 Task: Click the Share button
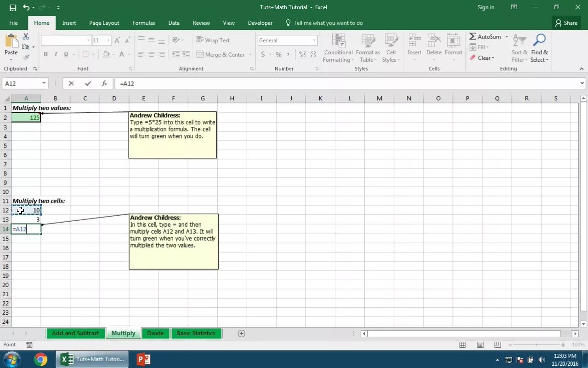coord(566,23)
